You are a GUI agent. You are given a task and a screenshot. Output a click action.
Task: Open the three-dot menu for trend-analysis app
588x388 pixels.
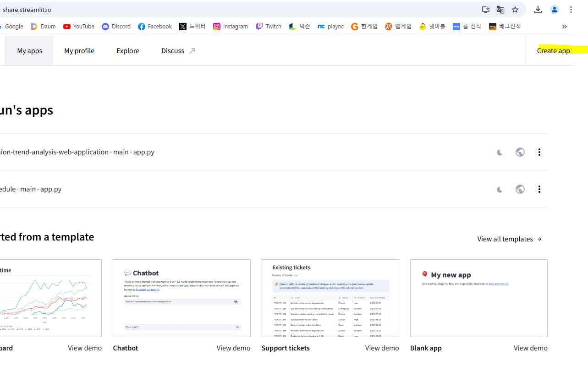(x=539, y=152)
